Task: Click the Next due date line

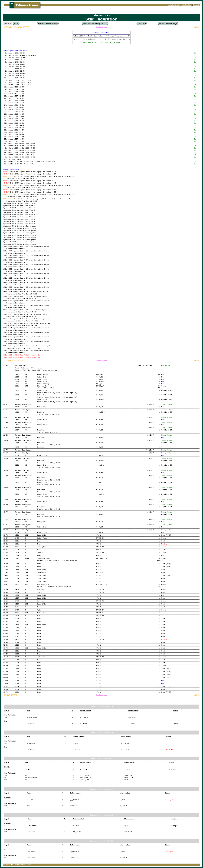Action: (101, 42)
